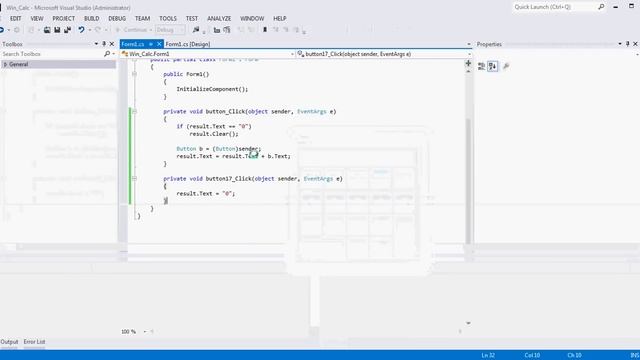Screen dimensions: 640x360
Task: Close the Form1.cs tab
Action: tap(159, 44)
